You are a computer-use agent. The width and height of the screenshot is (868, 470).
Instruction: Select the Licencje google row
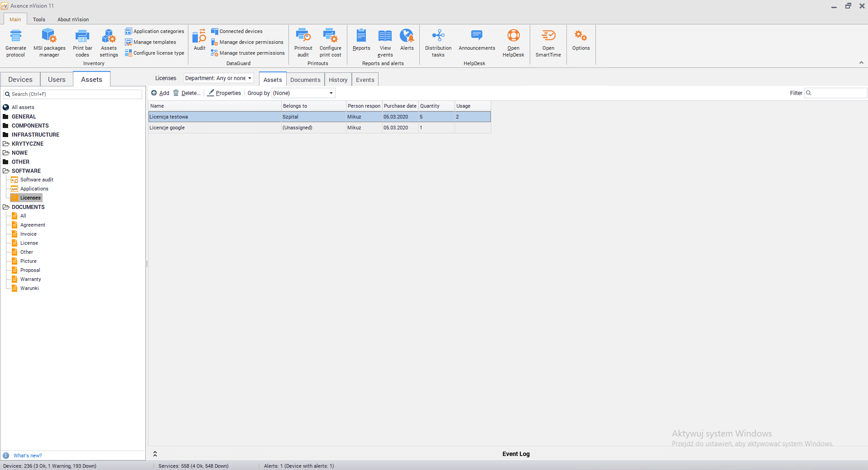(167, 128)
